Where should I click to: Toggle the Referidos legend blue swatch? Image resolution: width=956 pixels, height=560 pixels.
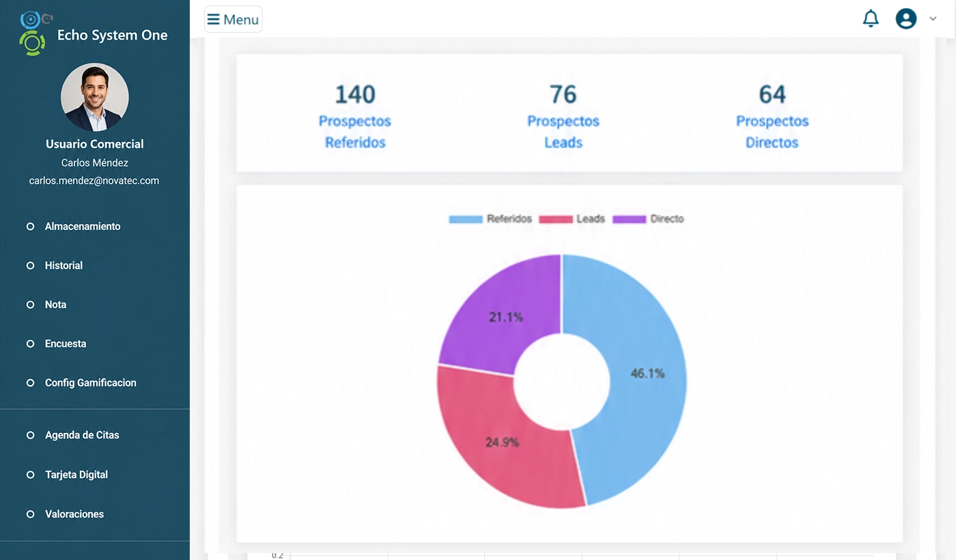(x=465, y=219)
